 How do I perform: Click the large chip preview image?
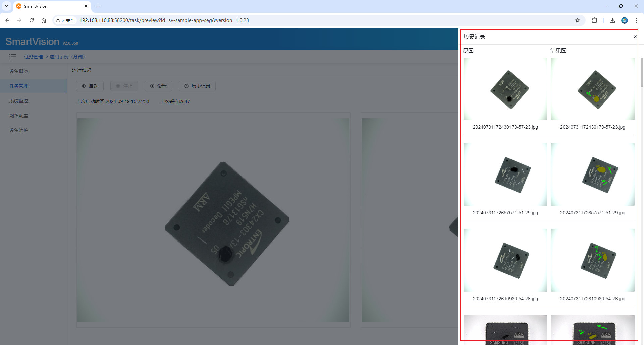click(213, 220)
